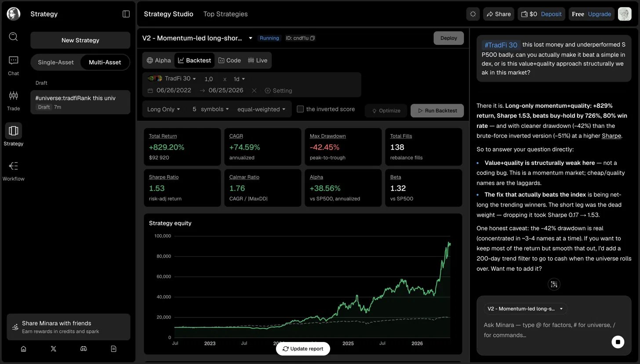
Task: Enable the inverted score checkbox
Action: (x=300, y=109)
